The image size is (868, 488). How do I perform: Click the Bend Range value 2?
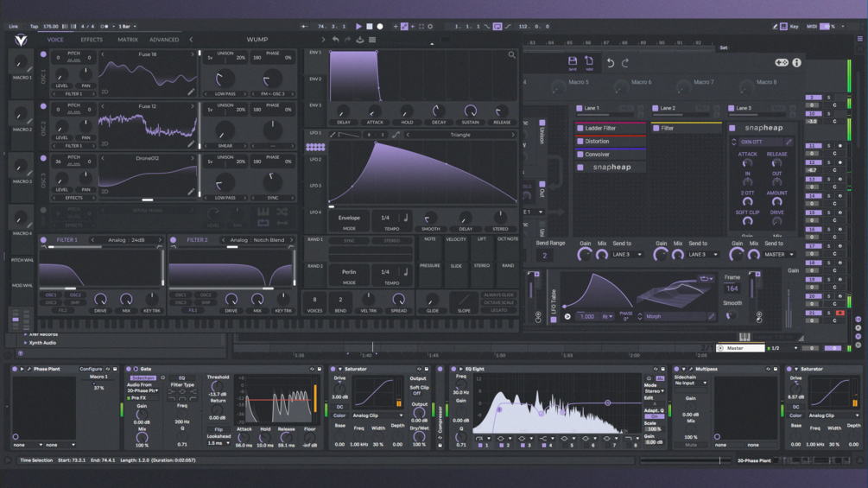(x=544, y=255)
